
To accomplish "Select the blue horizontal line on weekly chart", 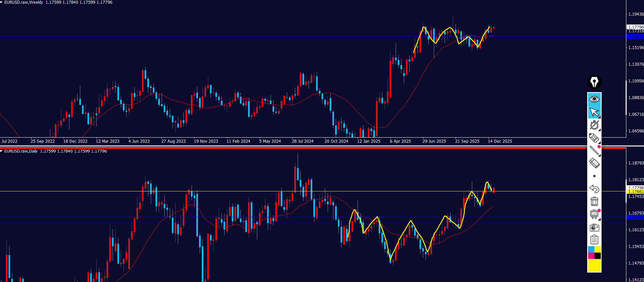I will (x=204, y=36).
